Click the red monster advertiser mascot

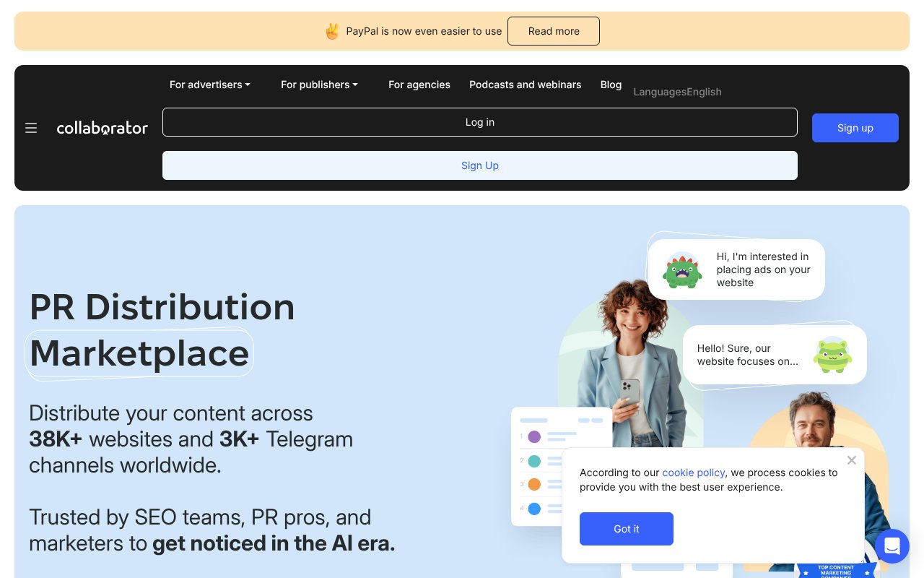click(x=682, y=271)
